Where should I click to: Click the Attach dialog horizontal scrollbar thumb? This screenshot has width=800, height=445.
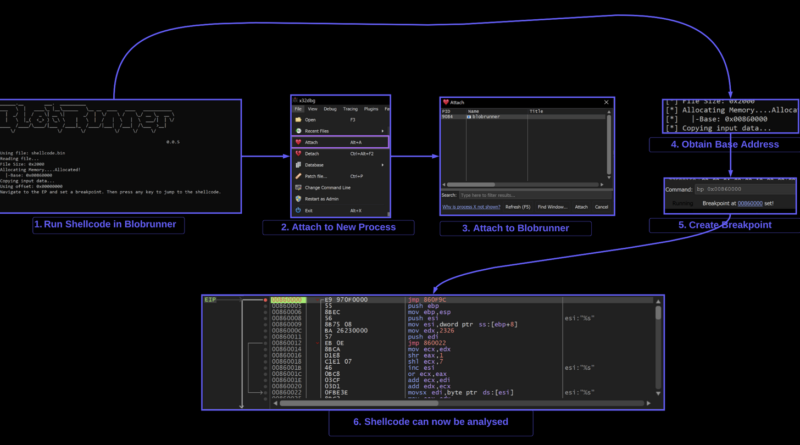click(471, 185)
